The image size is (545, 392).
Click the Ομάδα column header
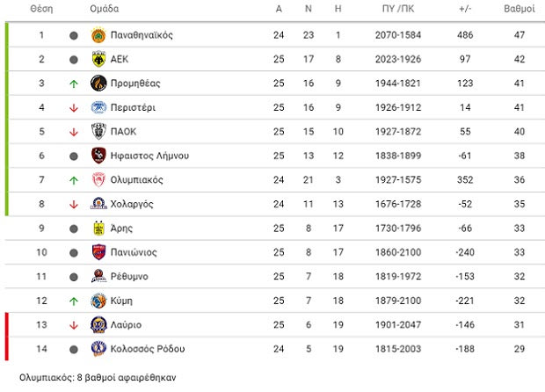tap(105, 9)
